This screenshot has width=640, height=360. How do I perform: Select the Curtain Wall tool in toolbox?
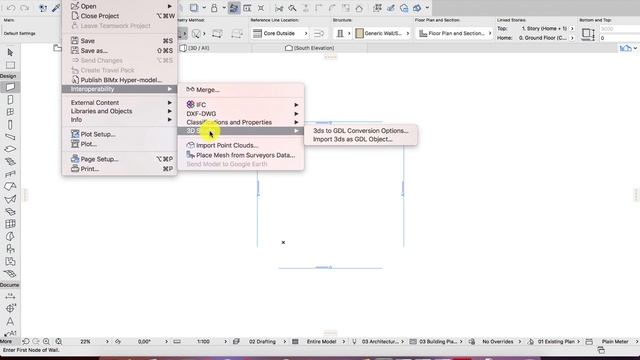(10, 224)
